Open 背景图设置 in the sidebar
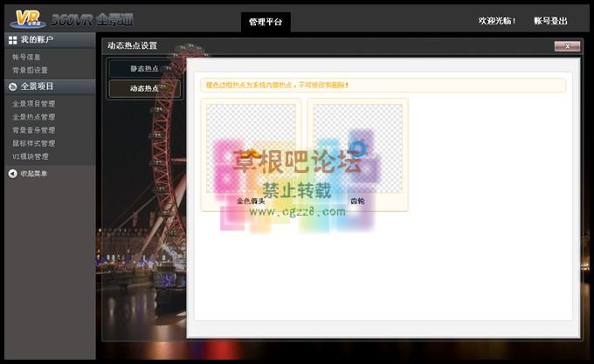The height and width of the screenshot is (364, 594). pyautogui.click(x=30, y=71)
